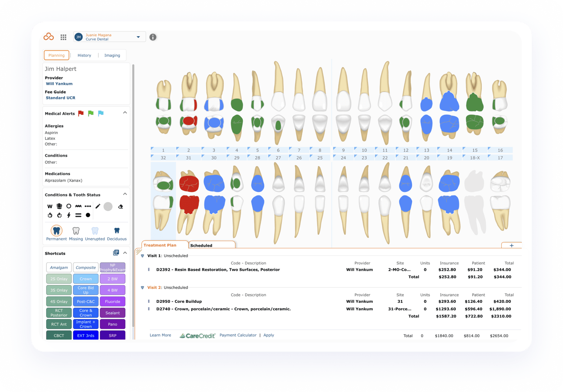Enable the Unerupted tooth status
This screenshot has width=563, height=392.
(95, 231)
